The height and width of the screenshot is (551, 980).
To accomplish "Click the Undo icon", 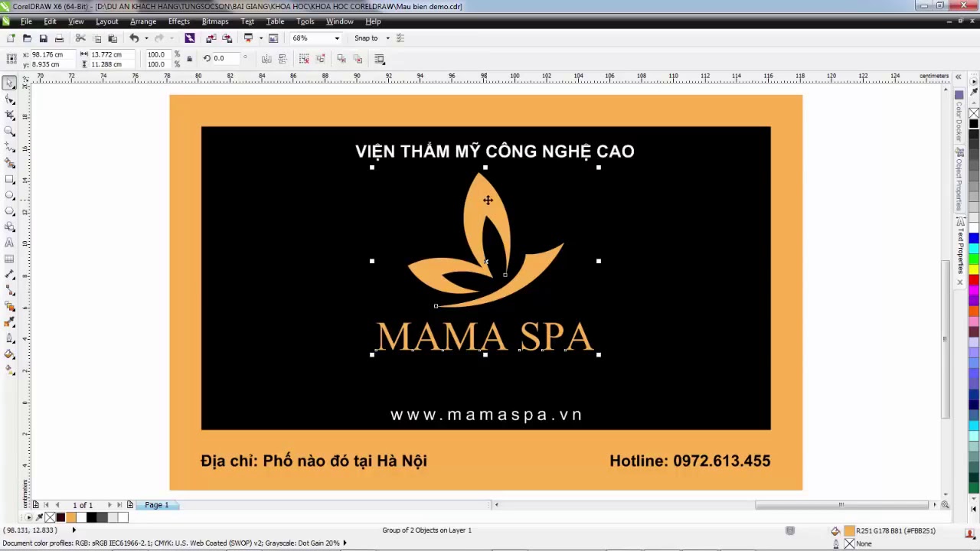I will 134,38.
